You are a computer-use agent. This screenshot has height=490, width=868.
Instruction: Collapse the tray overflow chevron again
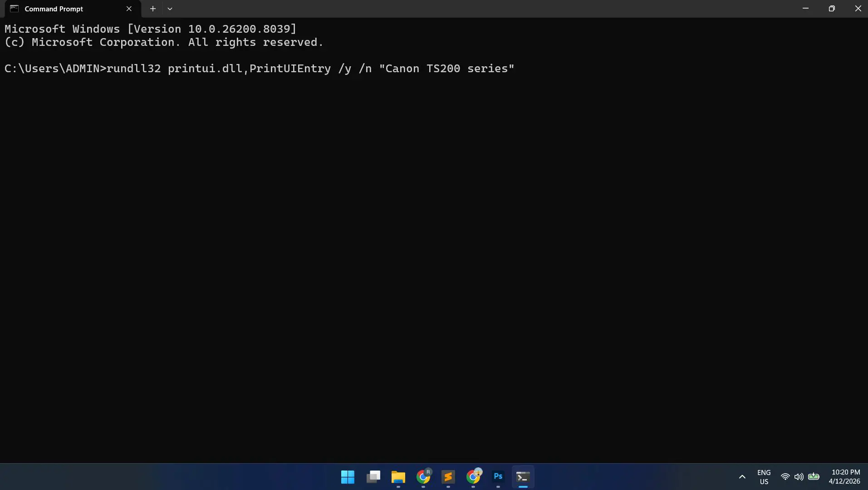pos(742,477)
